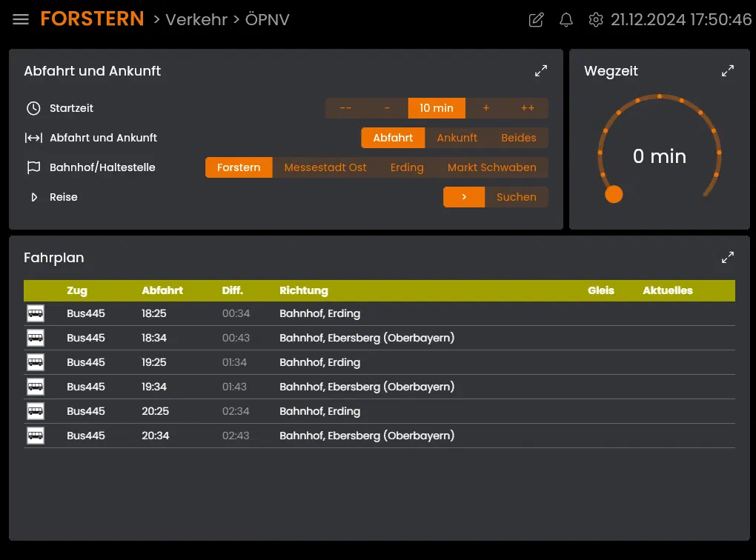Screen dimensions: 756x560
Task: Click the 10 min start time button
Action: 437,108
